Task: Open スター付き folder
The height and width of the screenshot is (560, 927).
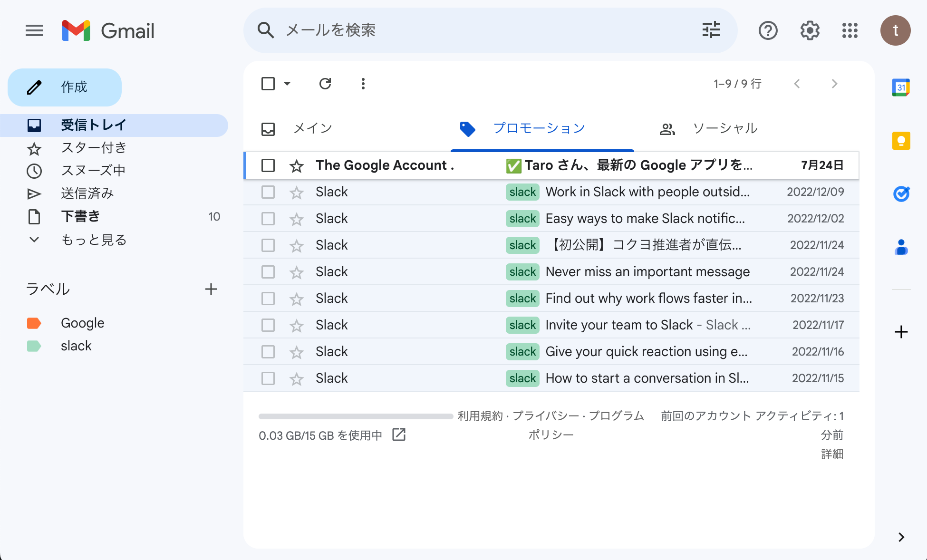Action: tap(114, 148)
